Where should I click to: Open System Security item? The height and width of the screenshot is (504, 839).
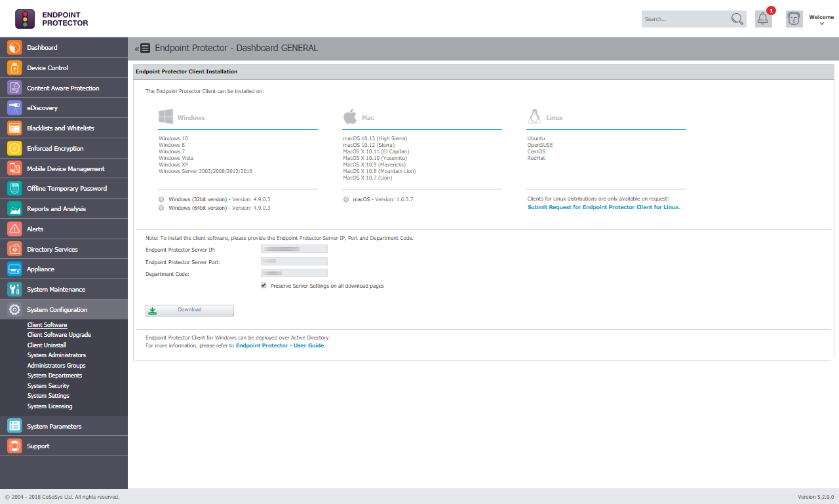tap(49, 386)
